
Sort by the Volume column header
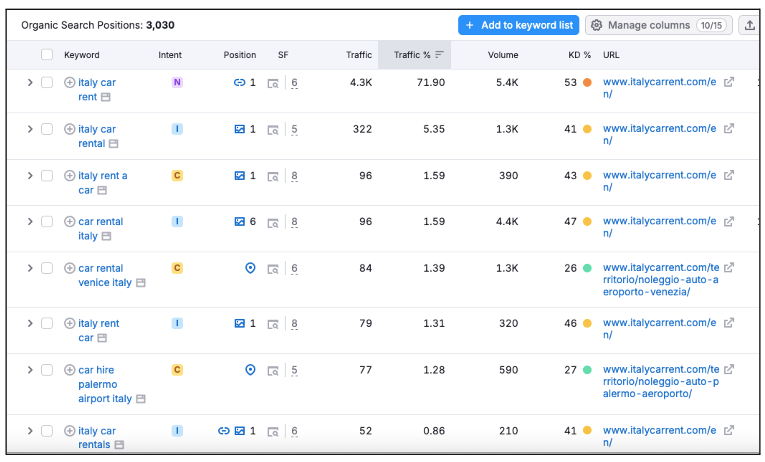pos(503,55)
